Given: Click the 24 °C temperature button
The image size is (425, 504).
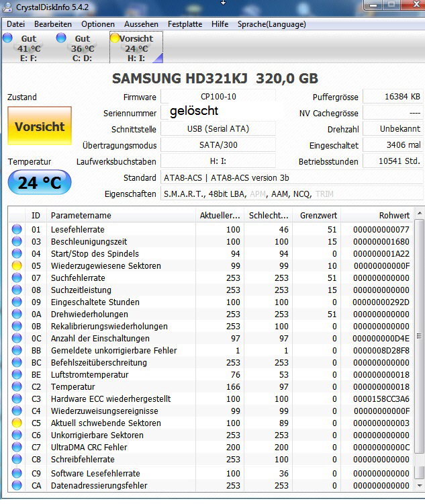Looking at the screenshot, I should (40, 182).
